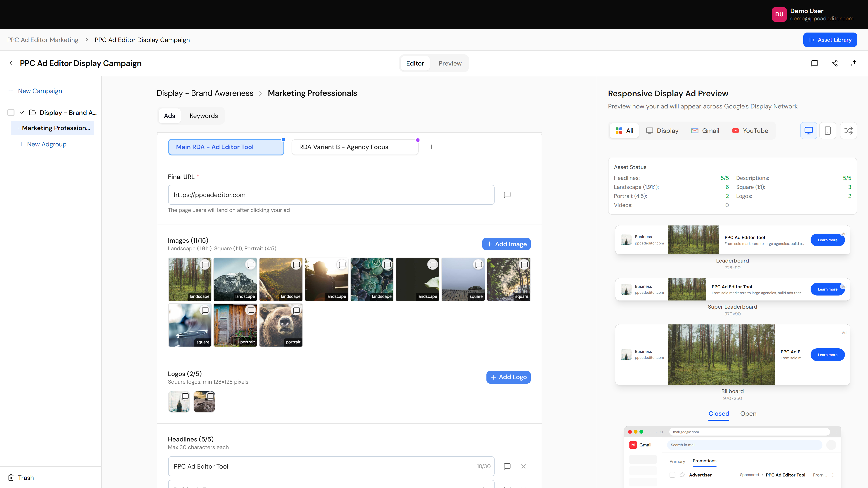Filter preview by Display
This screenshot has width=868, height=488.
[x=662, y=131]
